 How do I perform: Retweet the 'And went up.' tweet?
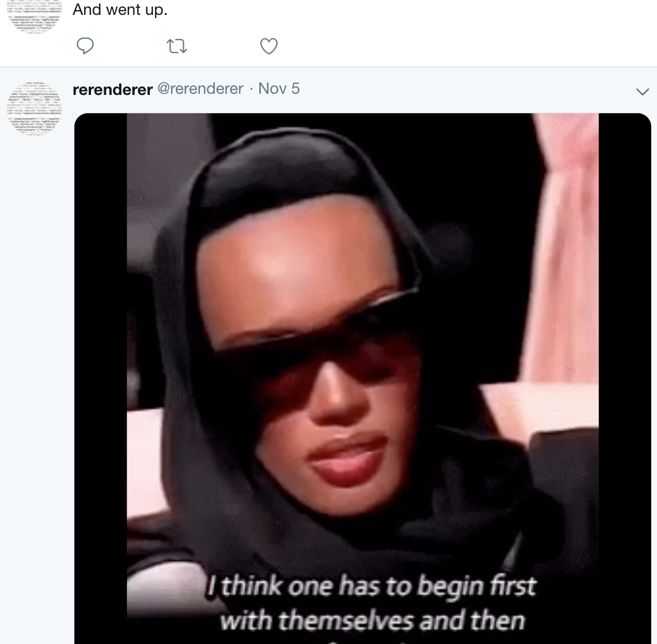[x=177, y=46]
